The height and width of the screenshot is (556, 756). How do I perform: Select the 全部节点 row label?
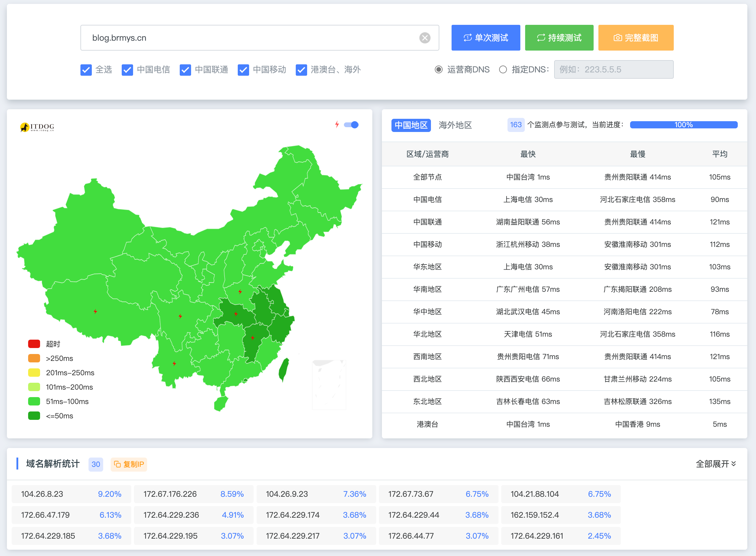coord(427,177)
